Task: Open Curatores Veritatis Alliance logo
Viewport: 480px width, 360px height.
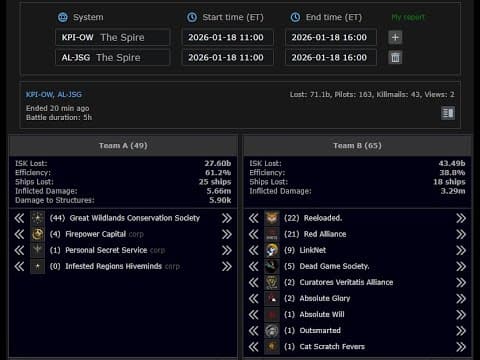Action: 272,282
